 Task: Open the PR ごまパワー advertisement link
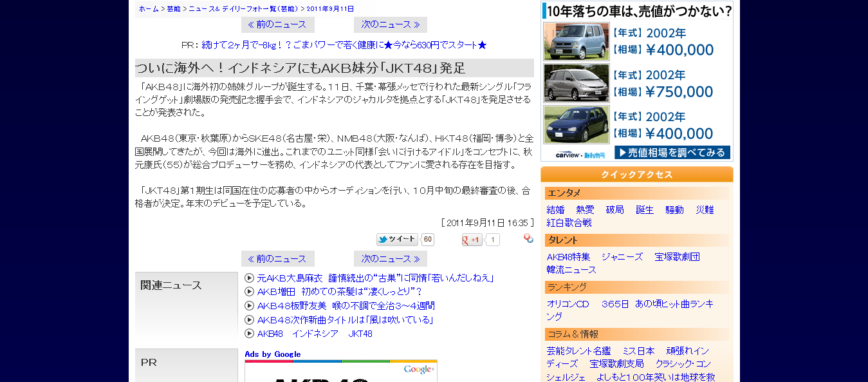[x=344, y=45]
